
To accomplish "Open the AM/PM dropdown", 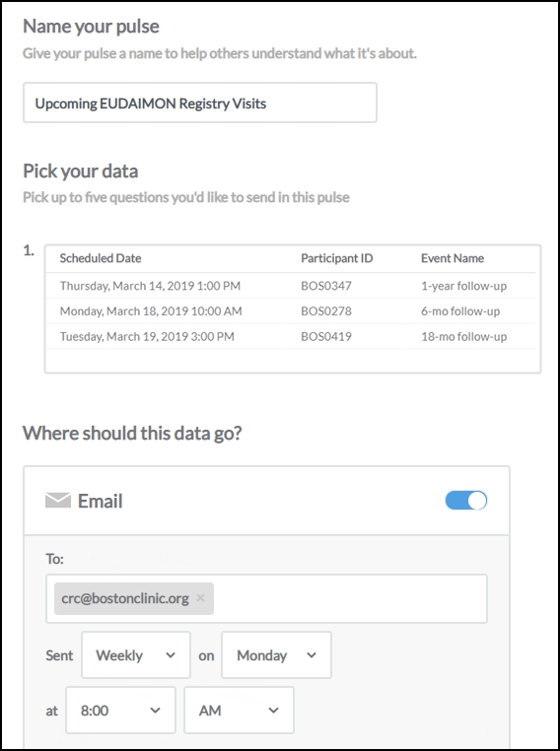I will click(x=239, y=710).
